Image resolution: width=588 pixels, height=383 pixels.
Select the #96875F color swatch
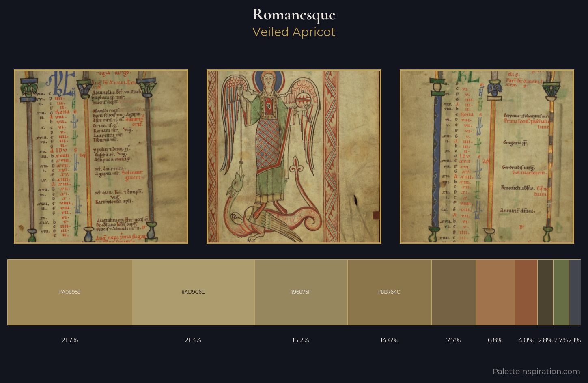click(x=301, y=292)
